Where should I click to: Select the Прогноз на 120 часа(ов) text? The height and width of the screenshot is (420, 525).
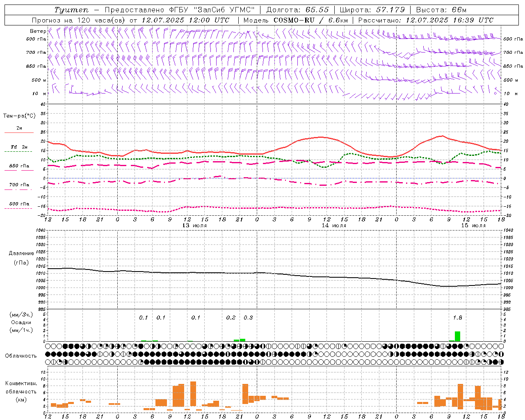[79, 20]
